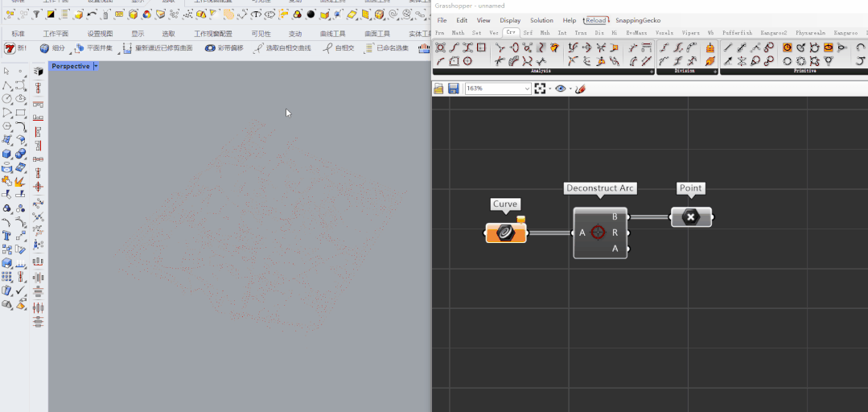Click the selection filter funnel icon
868x412 pixels.
[x=36, y=14]
